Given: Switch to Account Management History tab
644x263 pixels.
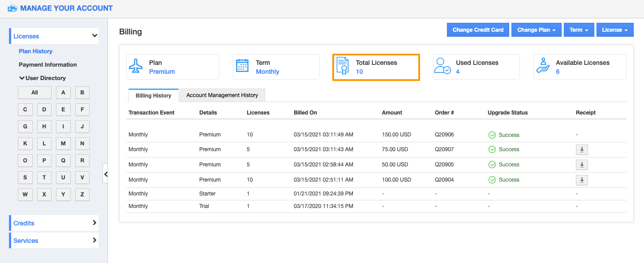Looking at the screenshot, I should [222, 95].
